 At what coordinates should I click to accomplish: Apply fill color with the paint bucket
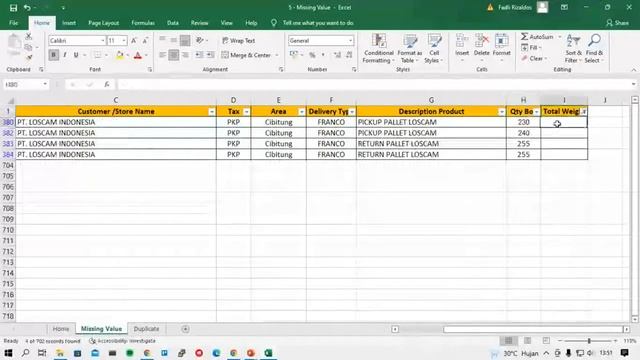[120, 55]
